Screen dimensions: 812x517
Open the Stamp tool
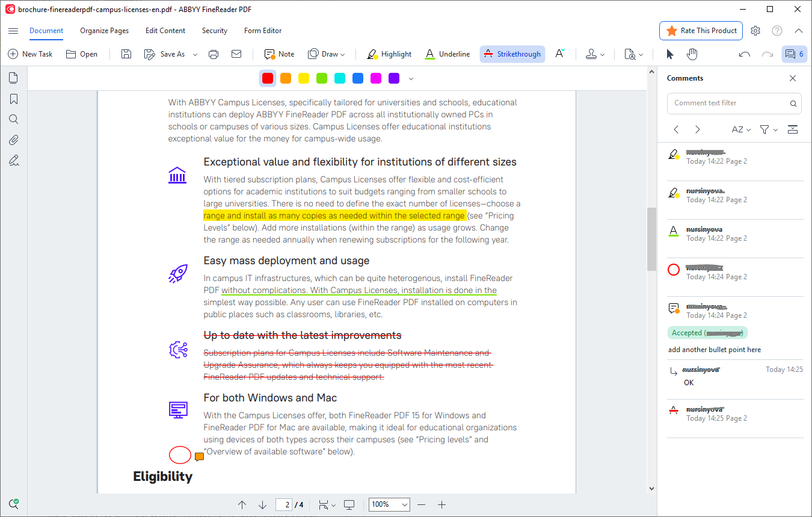592,54
